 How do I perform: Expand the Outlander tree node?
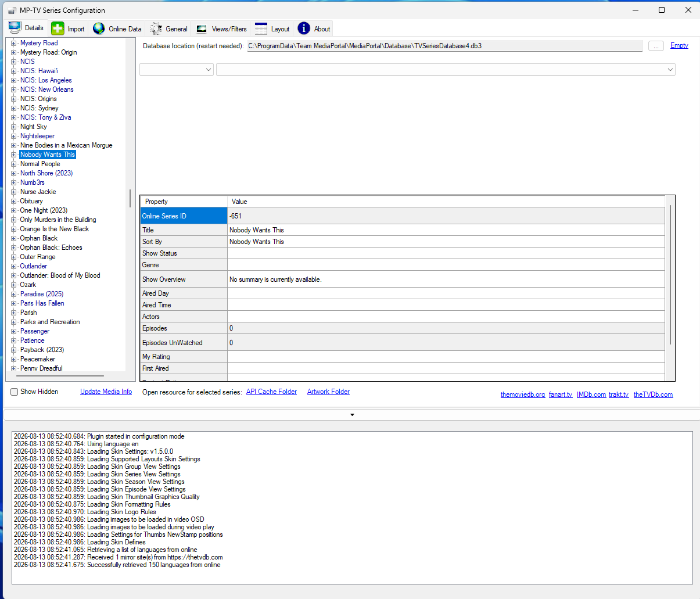14,266
